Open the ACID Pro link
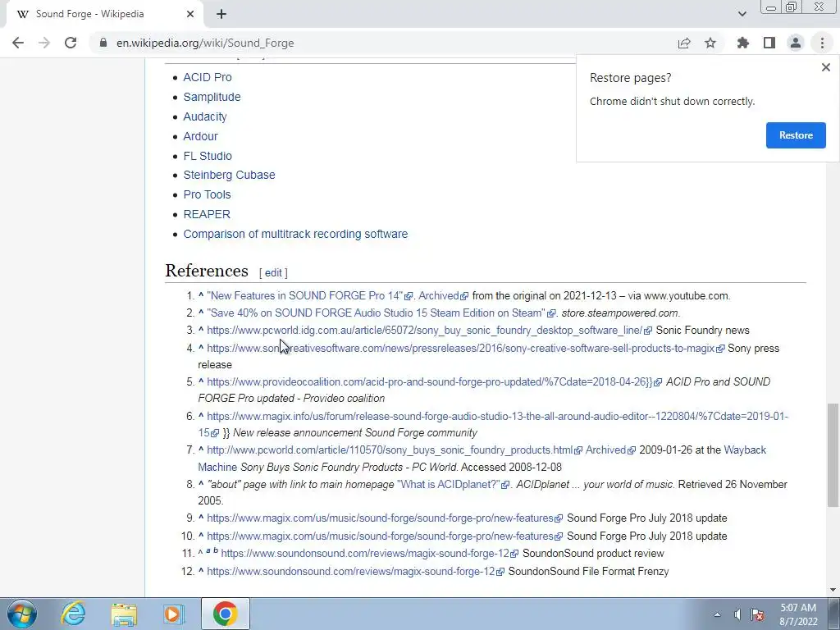Image resolution: width=840 pixels, height=630 pixels. pyautogui.click(x=208, y=77)
